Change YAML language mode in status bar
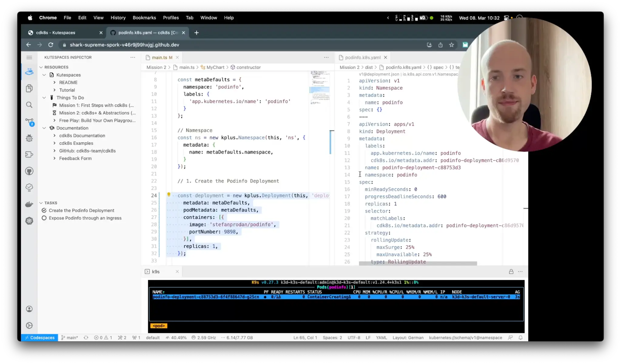The height and width of the screenshot is (364, 621). point(381,338)
